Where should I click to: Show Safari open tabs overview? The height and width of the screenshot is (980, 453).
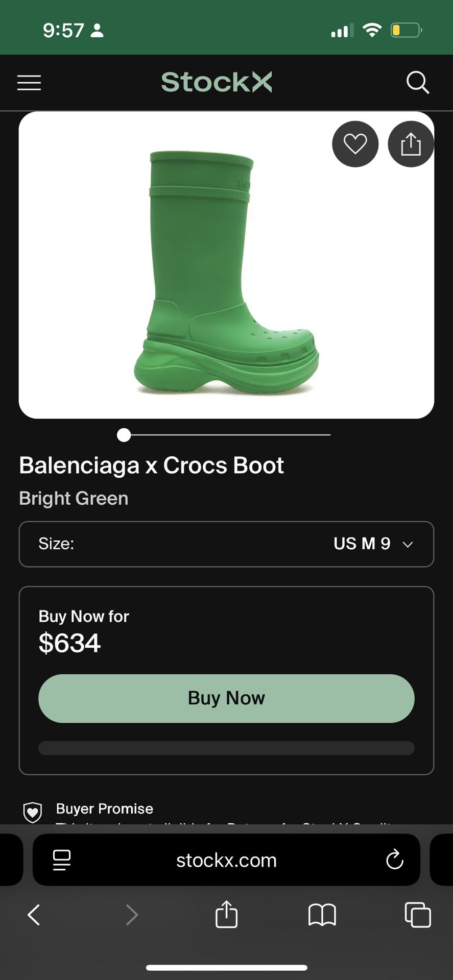tap(417, 915)
